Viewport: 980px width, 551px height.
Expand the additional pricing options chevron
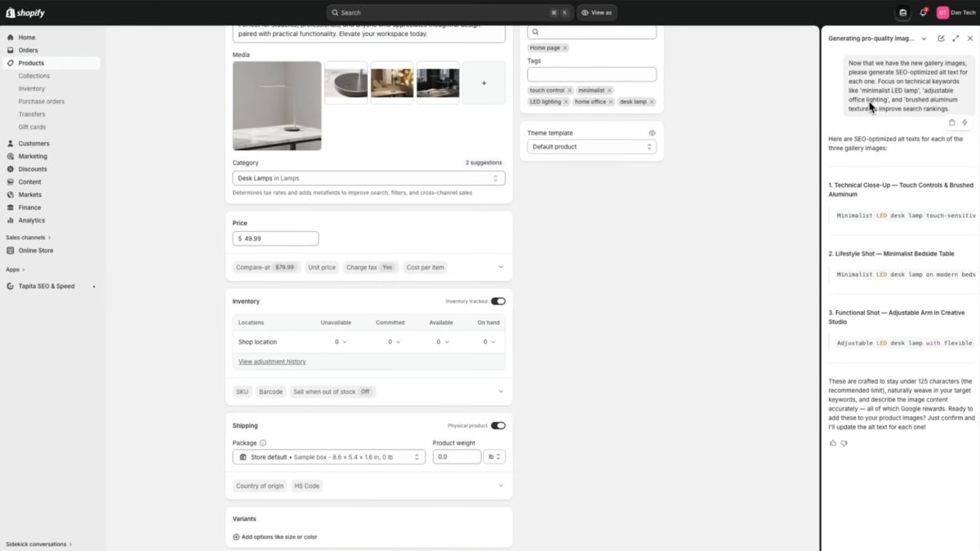pos(501,267)
